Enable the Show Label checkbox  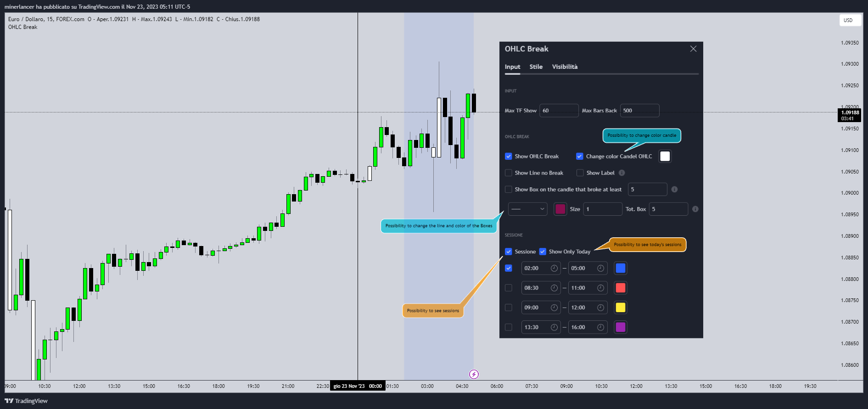pos(580,173)
